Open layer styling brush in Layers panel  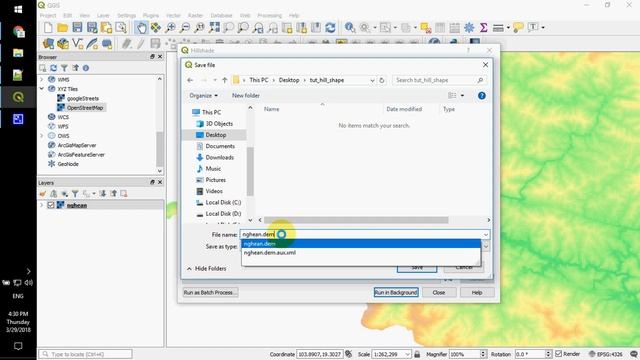pyautogui.click(x=43, y=193)
